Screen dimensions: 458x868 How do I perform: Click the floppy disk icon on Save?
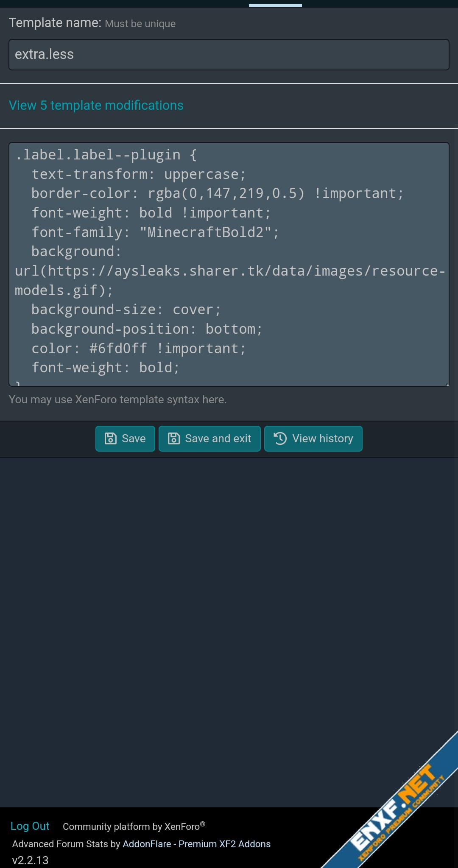(x=110, y=438)
